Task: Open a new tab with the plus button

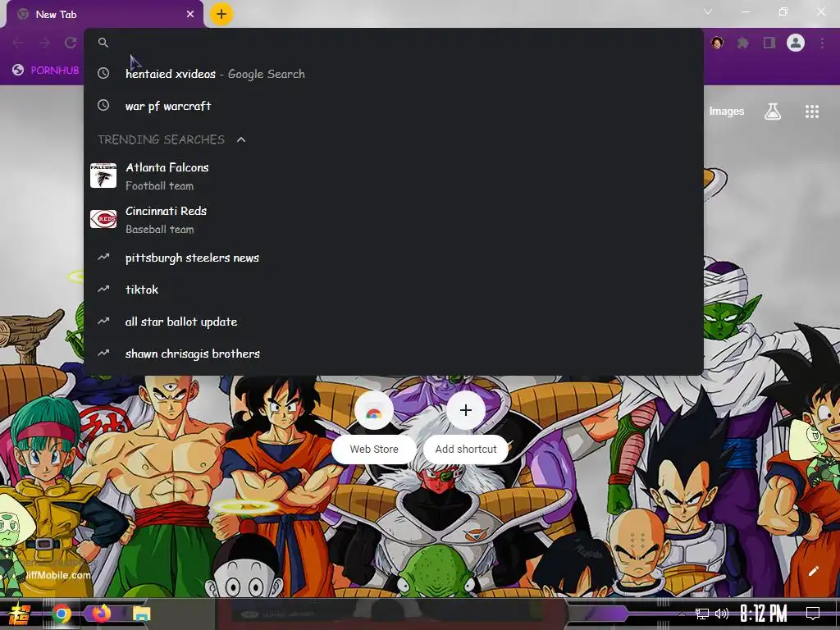Action: coord(221,15)
